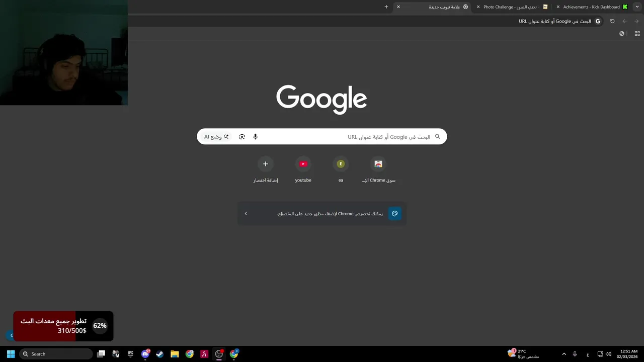
Task: Expand the customize Chrome promo chevron
Action: pos(246,214)
